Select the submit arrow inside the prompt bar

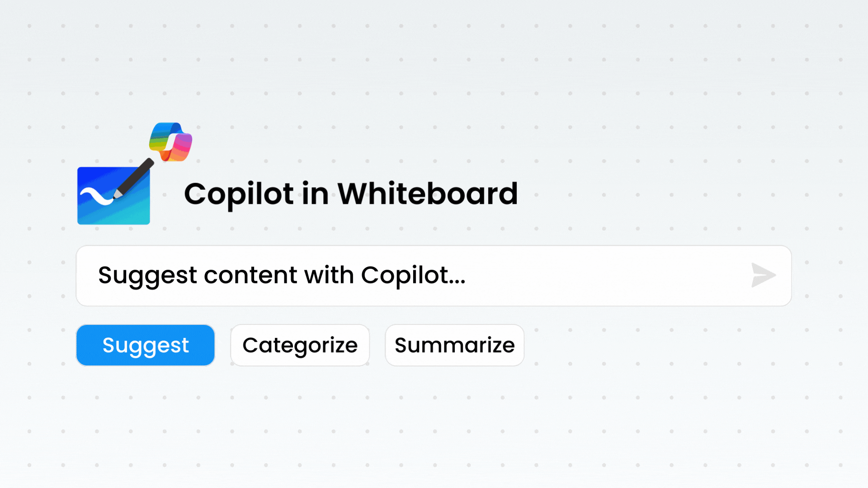click(763, 276)
